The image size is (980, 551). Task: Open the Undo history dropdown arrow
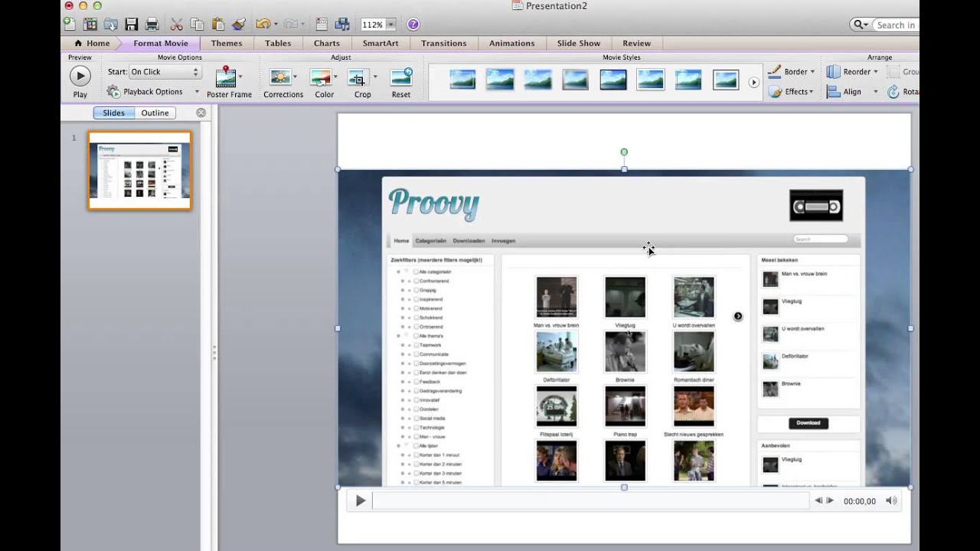click(x=275, y=24)
